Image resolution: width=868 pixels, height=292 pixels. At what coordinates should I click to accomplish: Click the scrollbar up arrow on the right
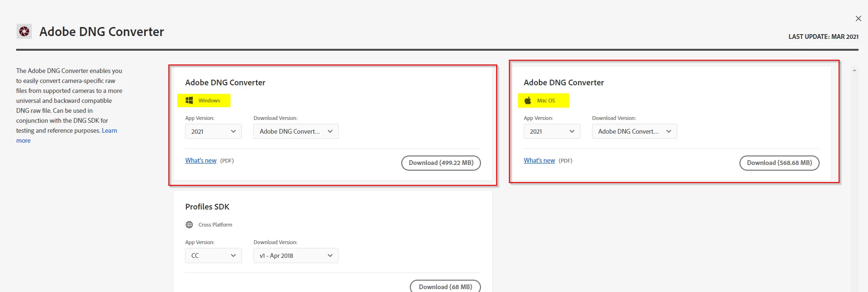[854, 70]
